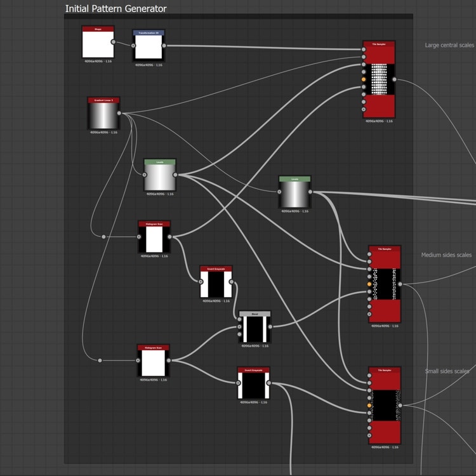Select Tile Sampler beside Small sides scales
Viewport: 476px width, 476px height.
click(385, 406)
